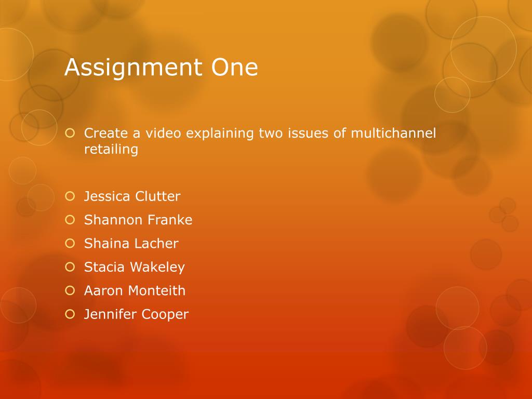Select the 'Assignment One' slide title

coord(161,68)
